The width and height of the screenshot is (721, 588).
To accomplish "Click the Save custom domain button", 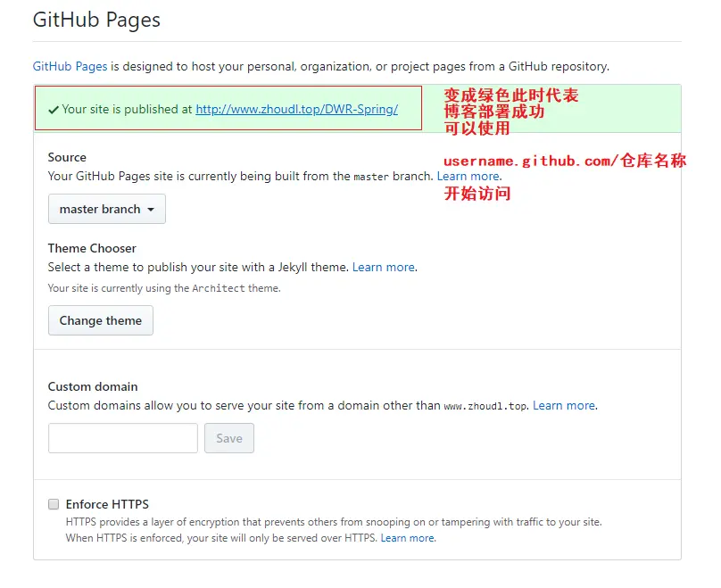I will pos(229,438).
